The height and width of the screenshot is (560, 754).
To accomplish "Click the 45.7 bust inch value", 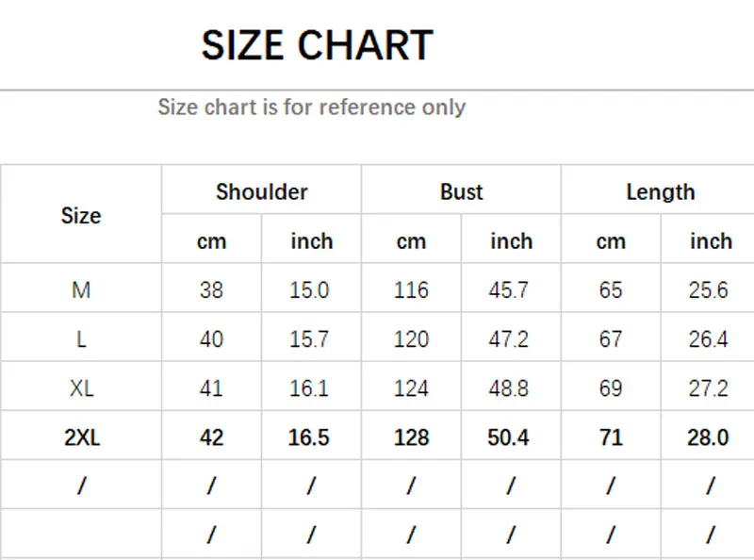I will [x=509, y=289].
